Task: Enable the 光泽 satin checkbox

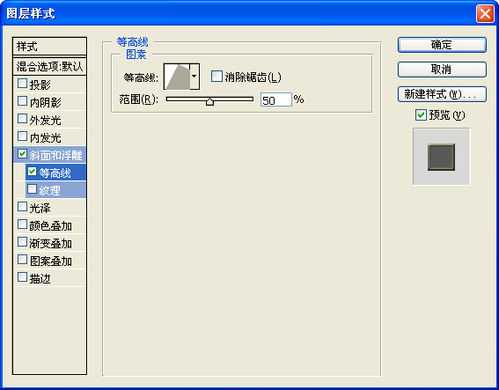Action: (x=22, y=207)
